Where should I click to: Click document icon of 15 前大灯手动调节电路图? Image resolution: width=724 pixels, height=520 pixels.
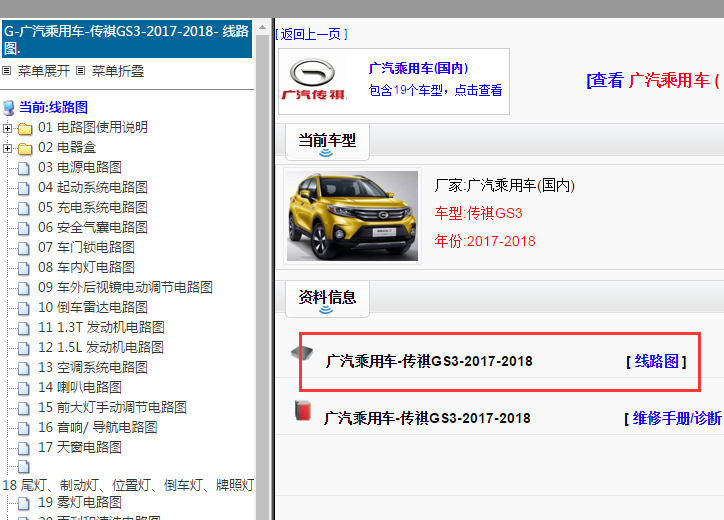pyautogui.click(x=24, y=408)
